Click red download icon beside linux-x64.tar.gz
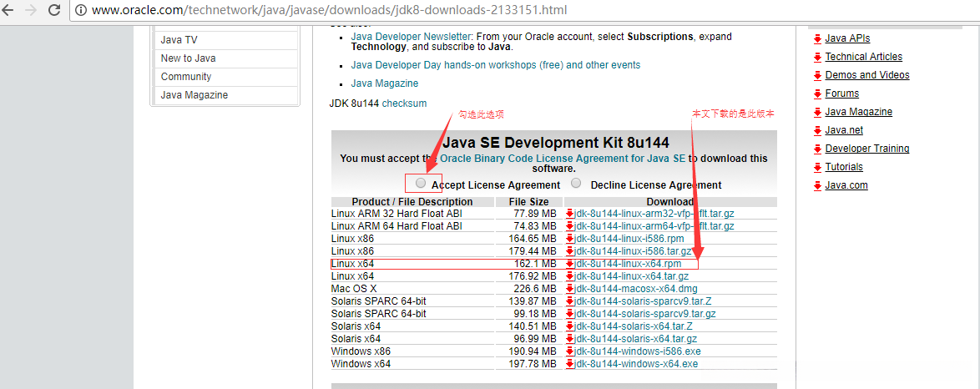Viewport: 980px width, 389px height. [569, 276]
